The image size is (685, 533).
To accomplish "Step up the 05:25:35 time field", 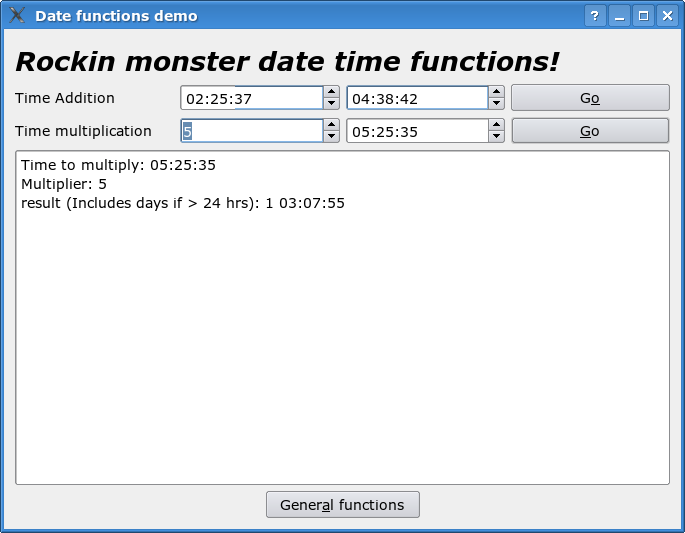I will pos(496,125).
